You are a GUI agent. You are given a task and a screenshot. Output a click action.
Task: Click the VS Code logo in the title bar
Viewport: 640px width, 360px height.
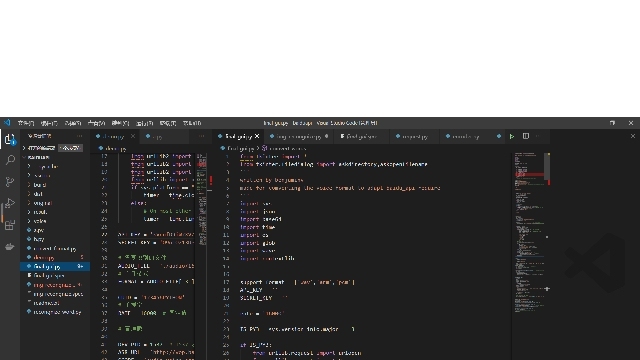click(7, 122)
